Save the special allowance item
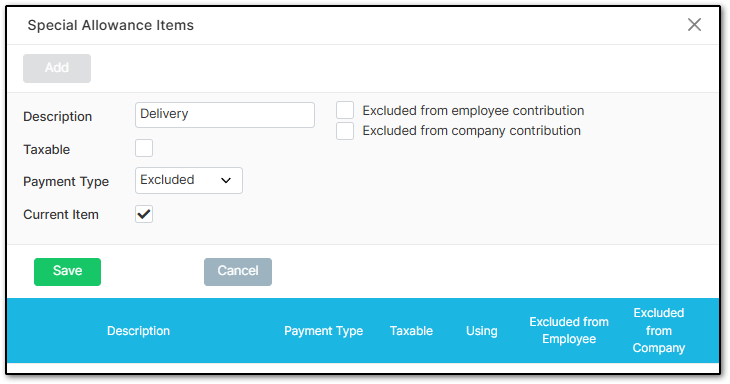 [x=67, y=271]
